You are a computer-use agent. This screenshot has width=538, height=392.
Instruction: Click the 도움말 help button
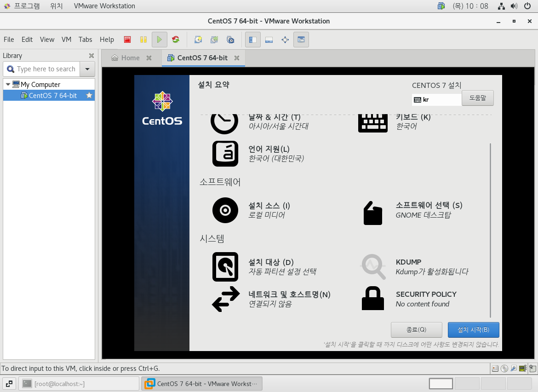478,98
